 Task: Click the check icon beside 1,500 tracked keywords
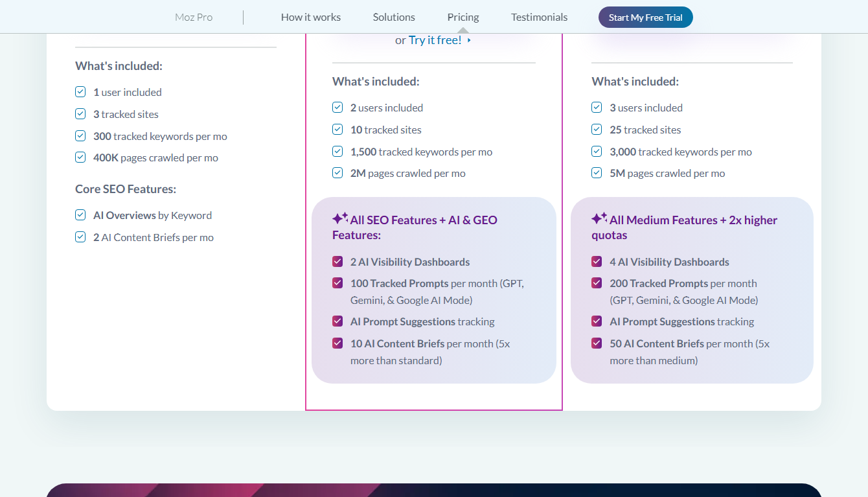tap(337, 152)
